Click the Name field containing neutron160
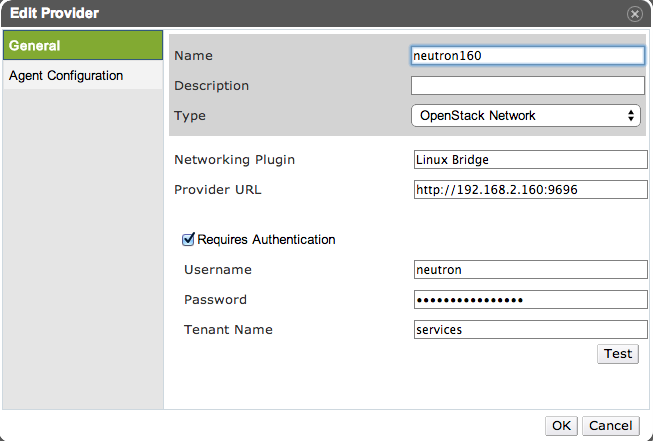Image resolution: width=653 pixels, height=441 pixels. 528,55
